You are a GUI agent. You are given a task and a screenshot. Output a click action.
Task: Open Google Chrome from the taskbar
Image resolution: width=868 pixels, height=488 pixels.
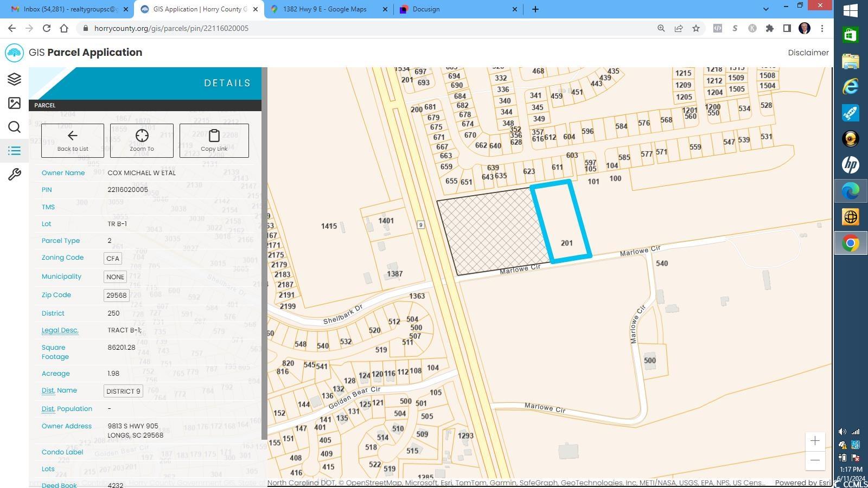click(850, 243)
